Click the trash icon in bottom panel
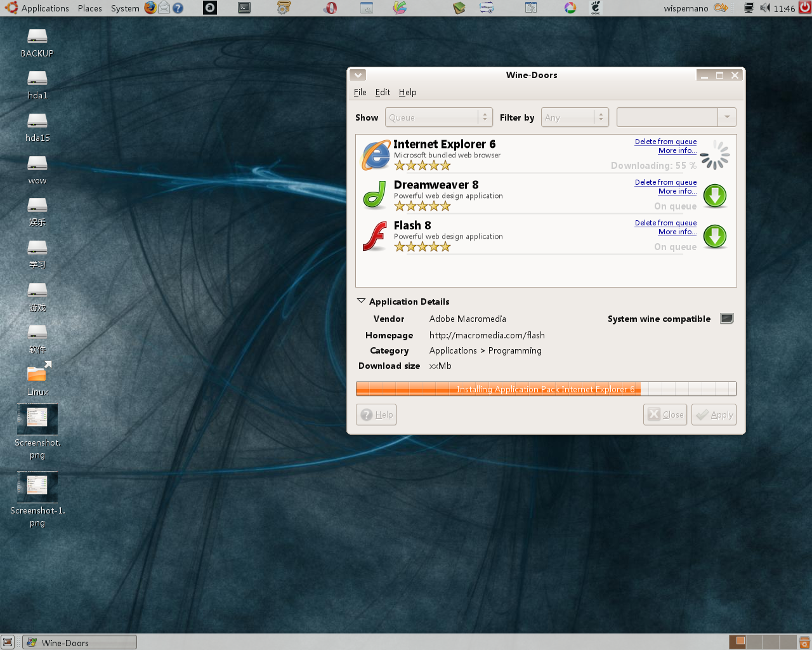Image resolution: width=812 pixels, height=650 pixels. (804, 642)
